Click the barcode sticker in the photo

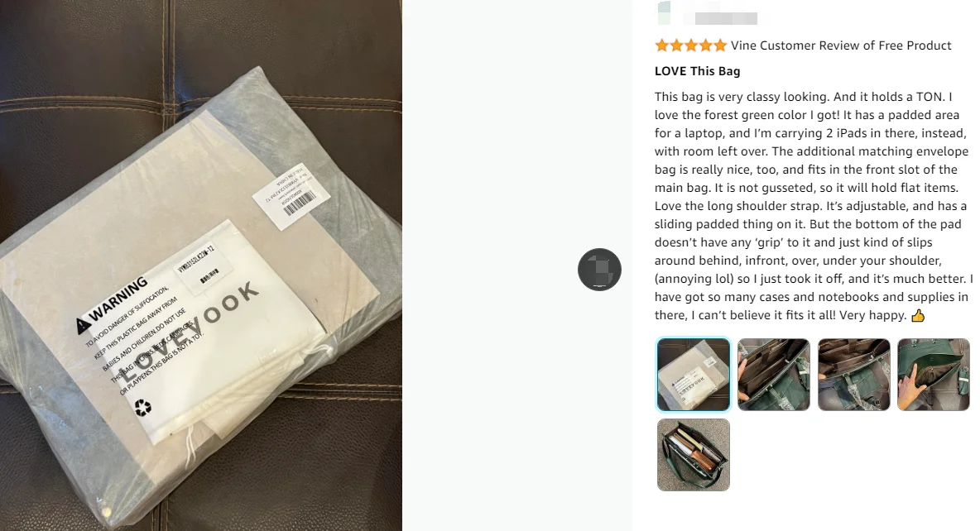pos(291,195)
